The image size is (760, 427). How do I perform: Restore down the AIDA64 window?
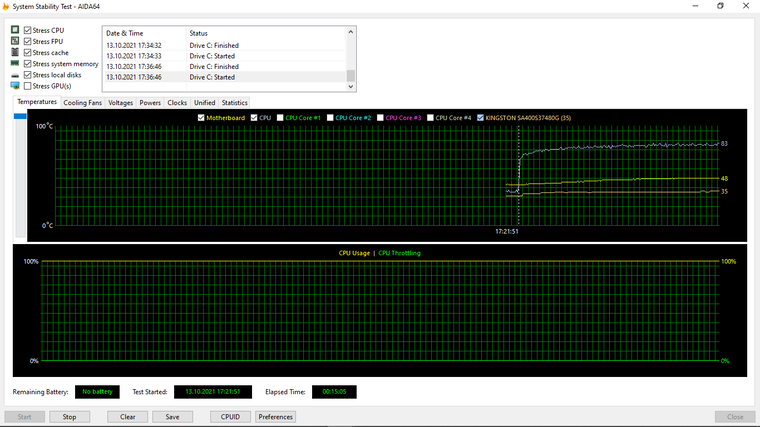tap(720, 6)
